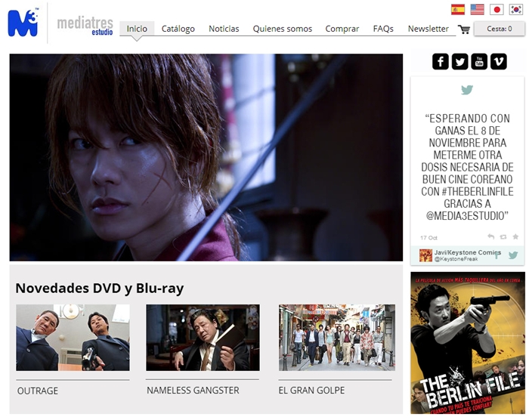Open the Facebook social page
The image size is (529, 420).
coord(441,61)
